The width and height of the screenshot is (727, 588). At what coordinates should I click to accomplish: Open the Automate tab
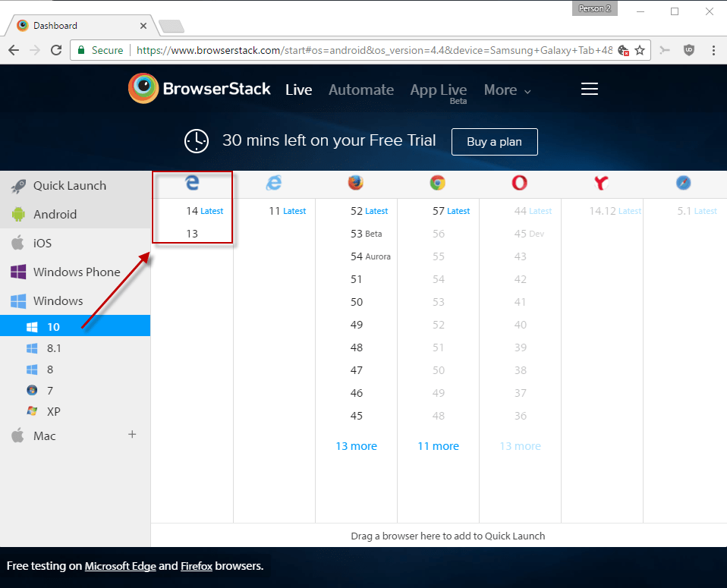point(360,90)
